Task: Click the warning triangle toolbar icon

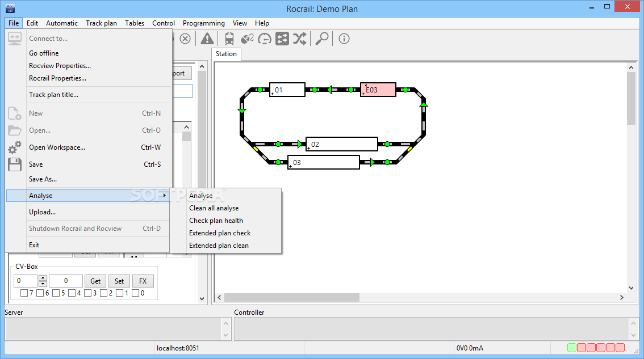Action: pos(207,39)
